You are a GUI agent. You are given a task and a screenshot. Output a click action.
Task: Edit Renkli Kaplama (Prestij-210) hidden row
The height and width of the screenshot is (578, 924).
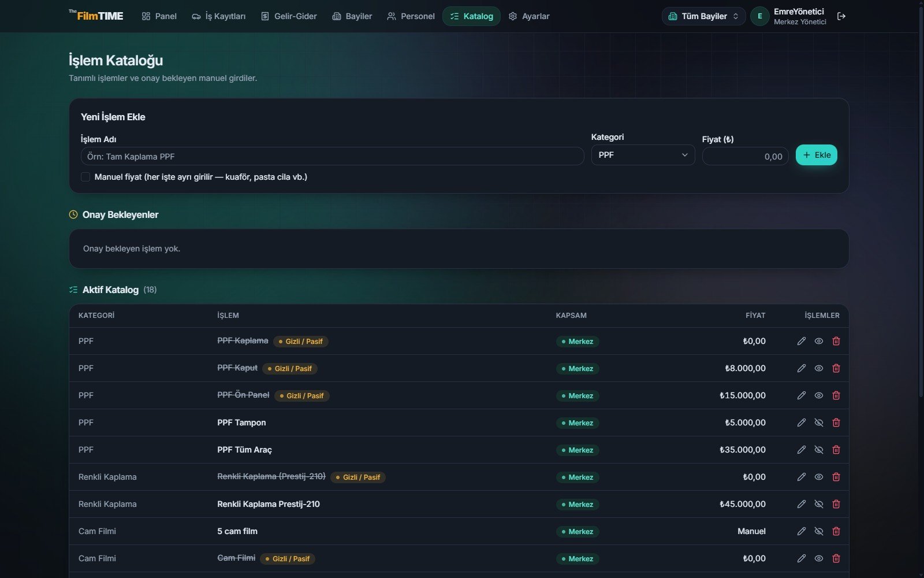click(x=801, y=477)
